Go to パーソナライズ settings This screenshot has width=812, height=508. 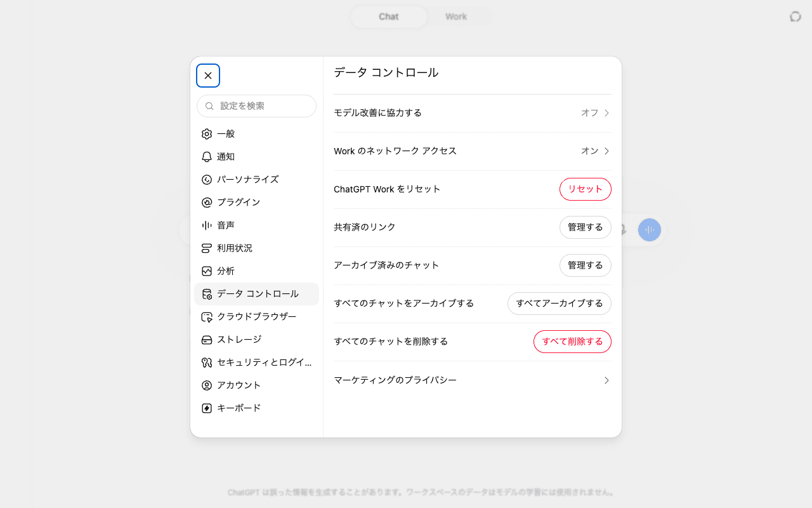tap(256, 180)
